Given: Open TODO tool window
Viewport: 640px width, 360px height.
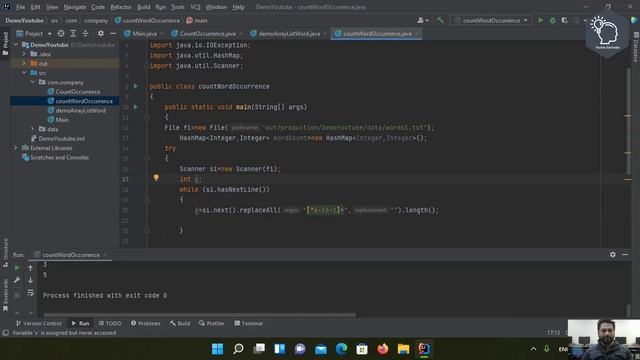Looking at the screenshot, I should [x=110, y=323].
